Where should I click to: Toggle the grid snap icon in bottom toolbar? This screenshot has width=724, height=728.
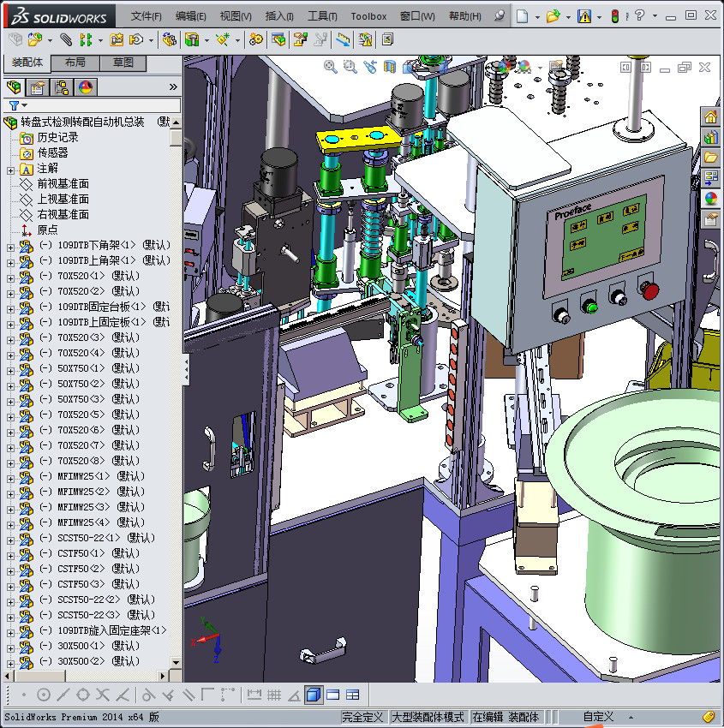pos(274,695)
